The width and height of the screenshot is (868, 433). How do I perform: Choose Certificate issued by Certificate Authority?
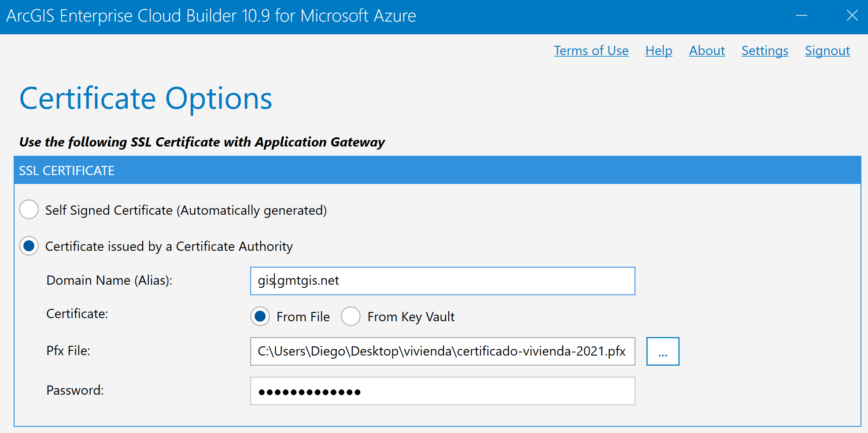click(29, 246)
